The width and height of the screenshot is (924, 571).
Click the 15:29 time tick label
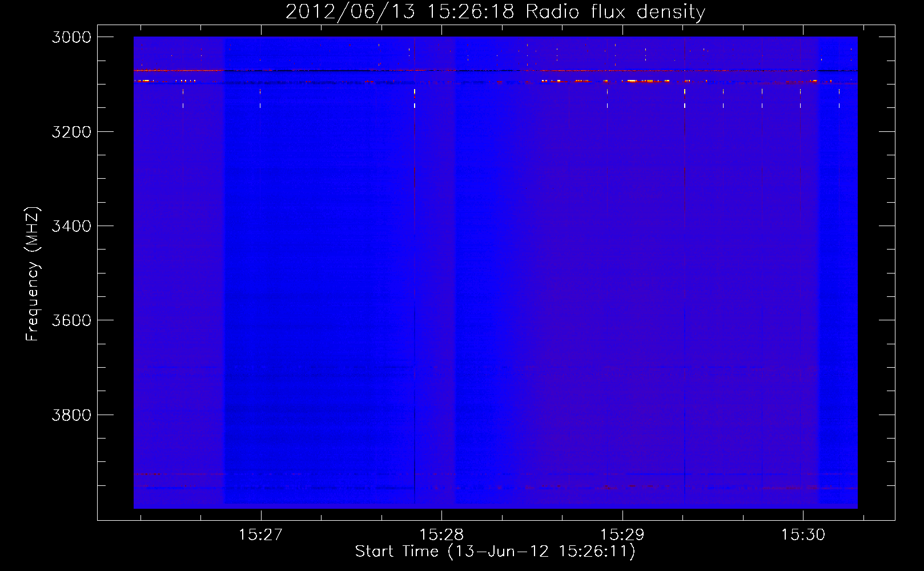click(622, 535)
